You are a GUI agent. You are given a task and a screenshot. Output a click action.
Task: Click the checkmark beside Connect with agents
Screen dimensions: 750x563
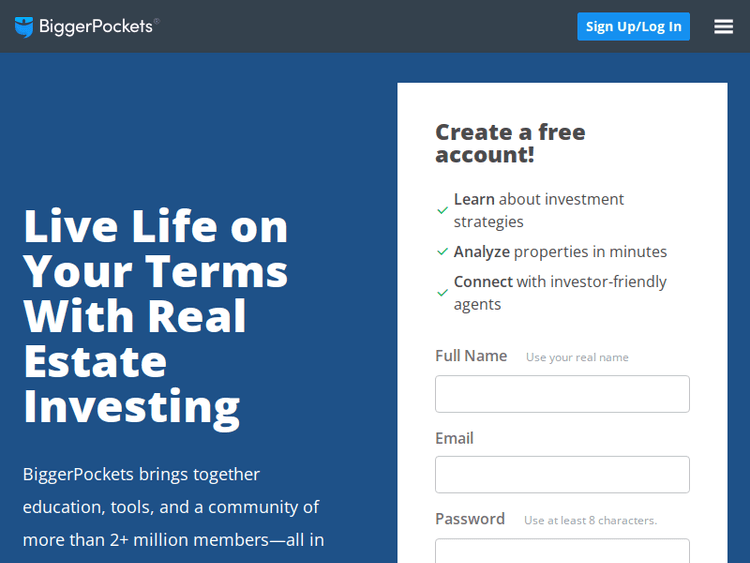[442, 293]
